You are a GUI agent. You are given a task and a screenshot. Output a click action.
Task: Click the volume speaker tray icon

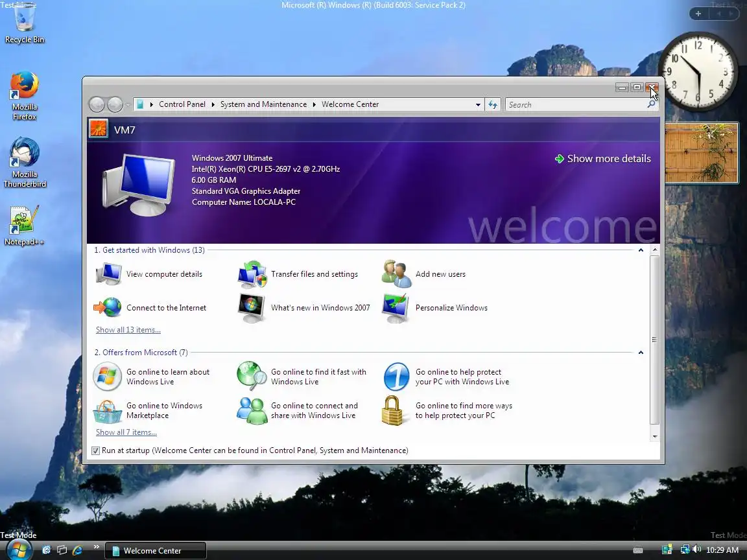[697, 550]
